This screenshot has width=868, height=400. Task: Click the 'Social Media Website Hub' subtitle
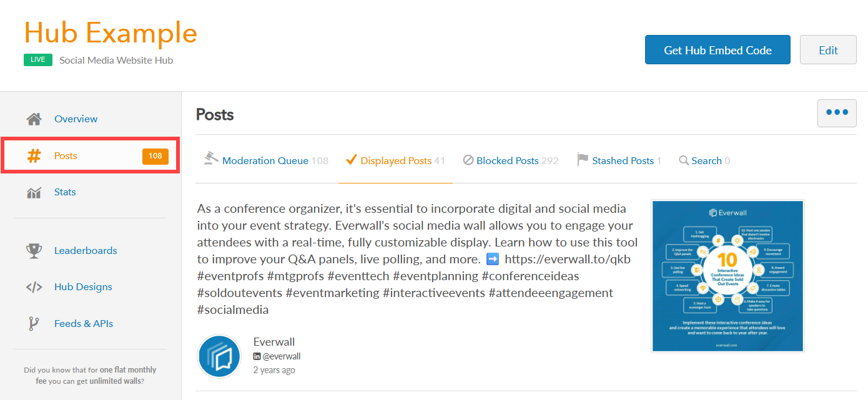(116, 61)
